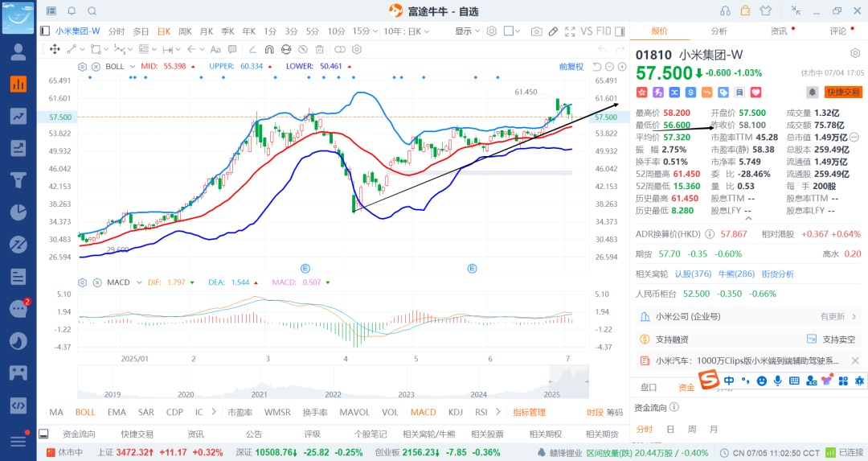Open the pie chart sidebar icon
The width and height of the screenshot is (868, 461).
click(18, 212)
